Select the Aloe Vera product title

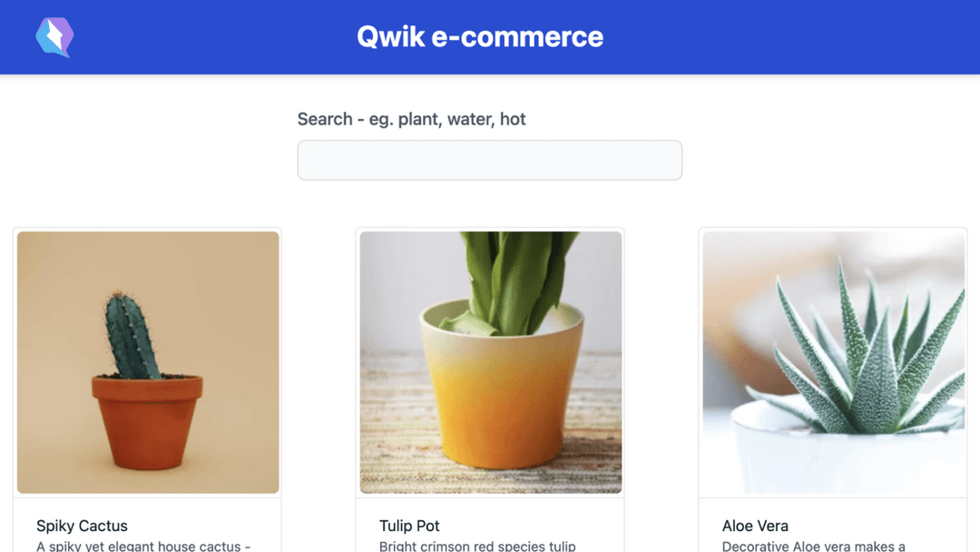(x=755, y=526)
